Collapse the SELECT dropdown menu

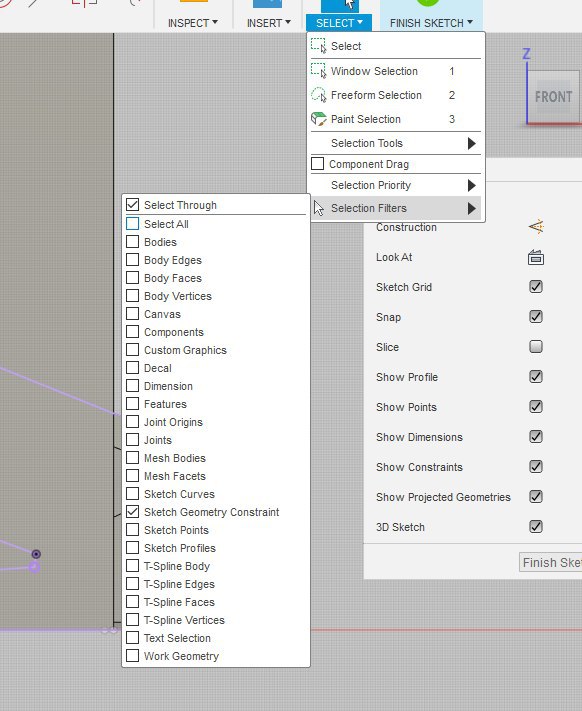[339, 23]
